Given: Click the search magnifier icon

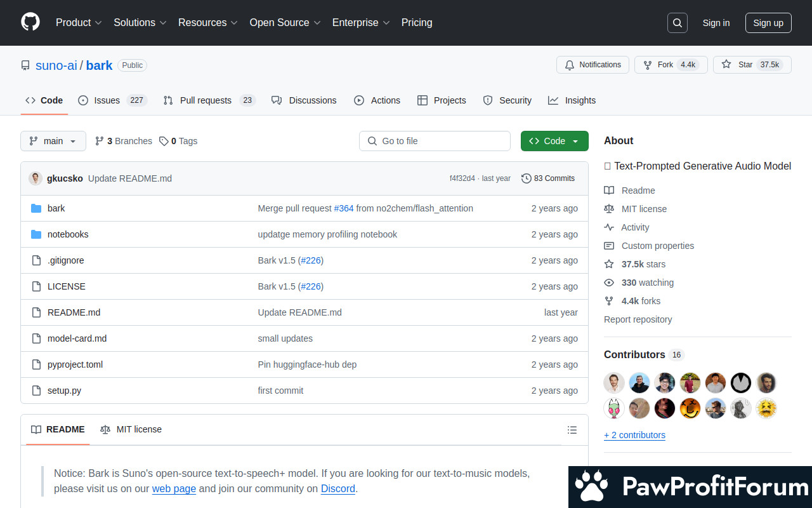Looking at the screenshot, I should [678, 23].
